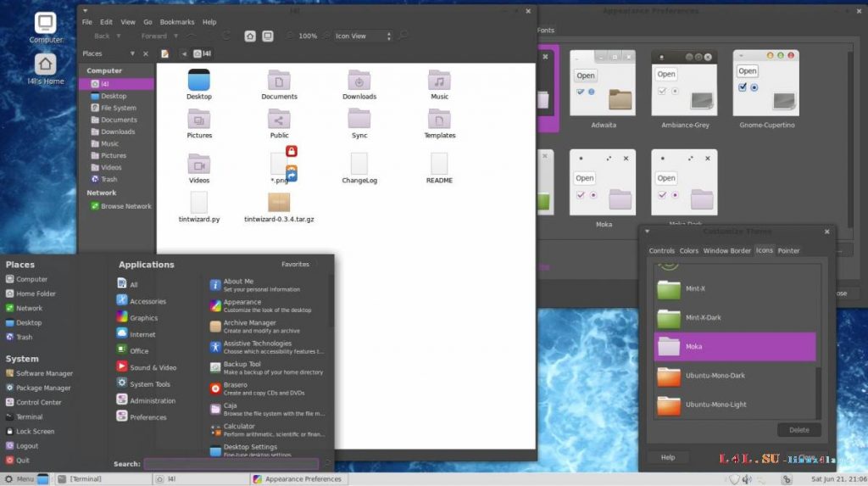Open the File menu
The image size is (868, 486).
87,22
